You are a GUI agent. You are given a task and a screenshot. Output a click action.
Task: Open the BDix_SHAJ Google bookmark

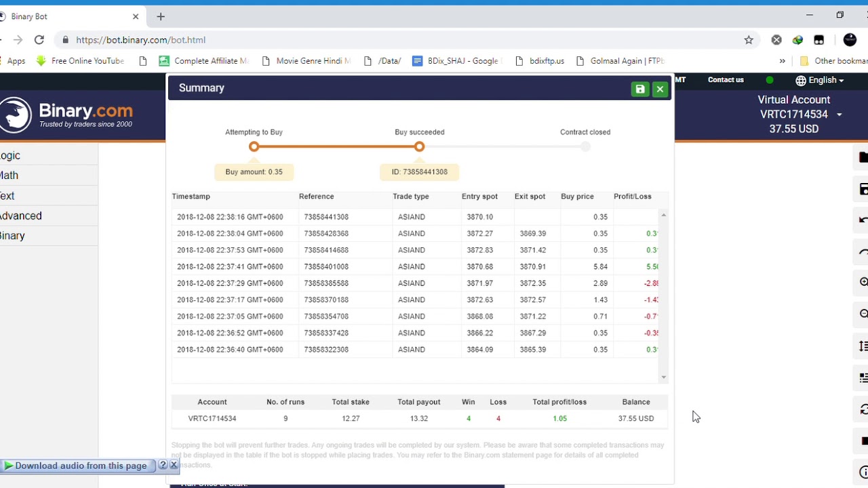point(456,61)
